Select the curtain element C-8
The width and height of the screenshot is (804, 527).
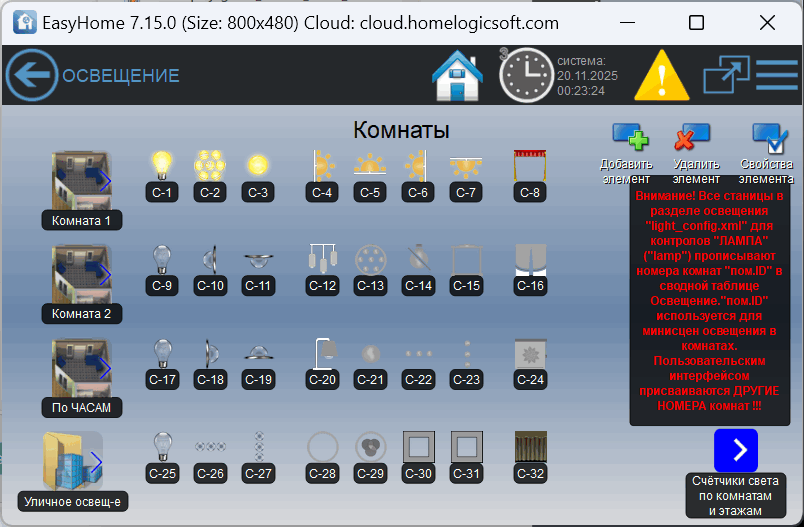coord(529,165)
